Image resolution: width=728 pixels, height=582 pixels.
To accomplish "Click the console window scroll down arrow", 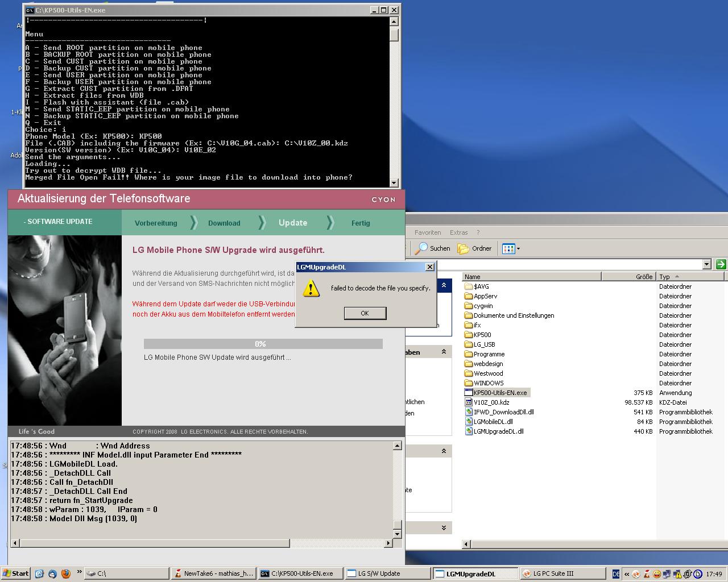I will coord(394,182).
